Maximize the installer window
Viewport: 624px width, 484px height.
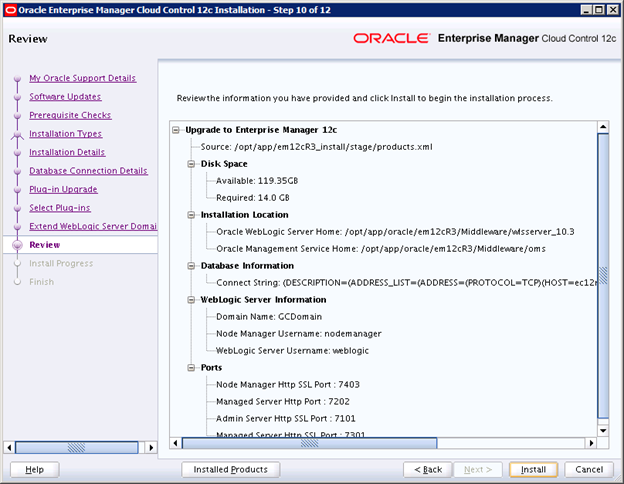tap(599, 10)
